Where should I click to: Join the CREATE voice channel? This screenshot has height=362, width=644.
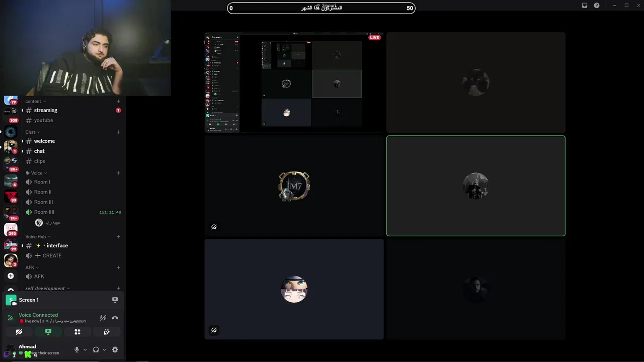pyautogui.click(x=73, y=255)
